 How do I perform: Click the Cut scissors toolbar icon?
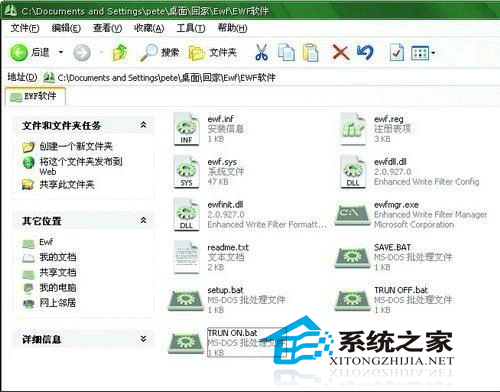click(261, 52)
